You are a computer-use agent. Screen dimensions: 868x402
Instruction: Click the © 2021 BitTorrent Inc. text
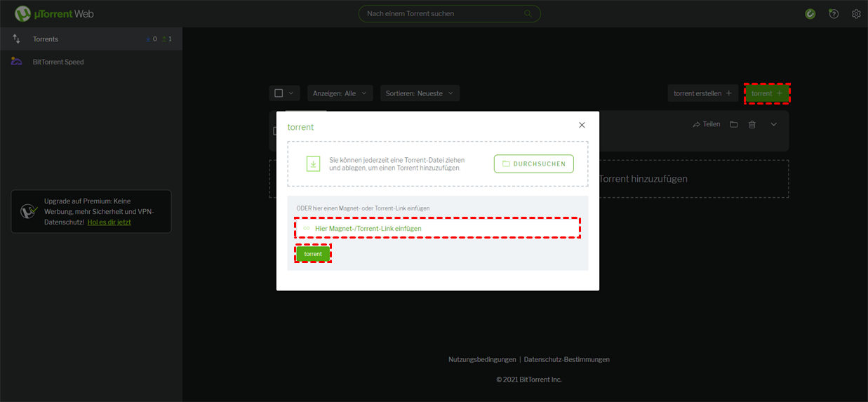coord(529,380)
